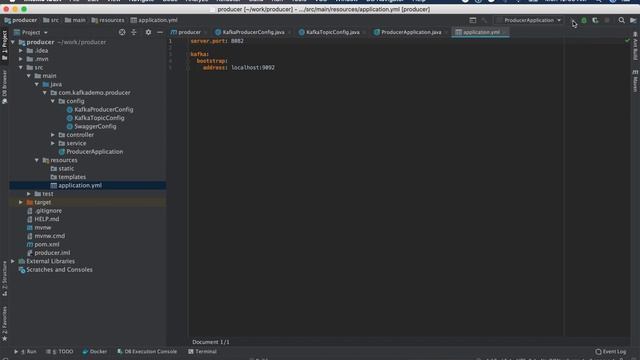Open the Terminal tool window

pos(202,351)
